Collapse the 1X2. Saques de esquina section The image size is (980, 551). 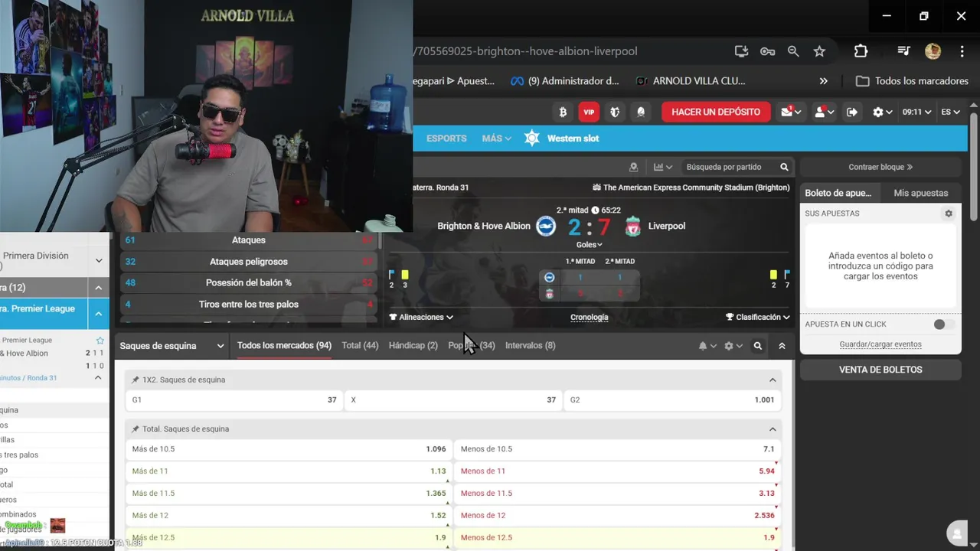773,380
